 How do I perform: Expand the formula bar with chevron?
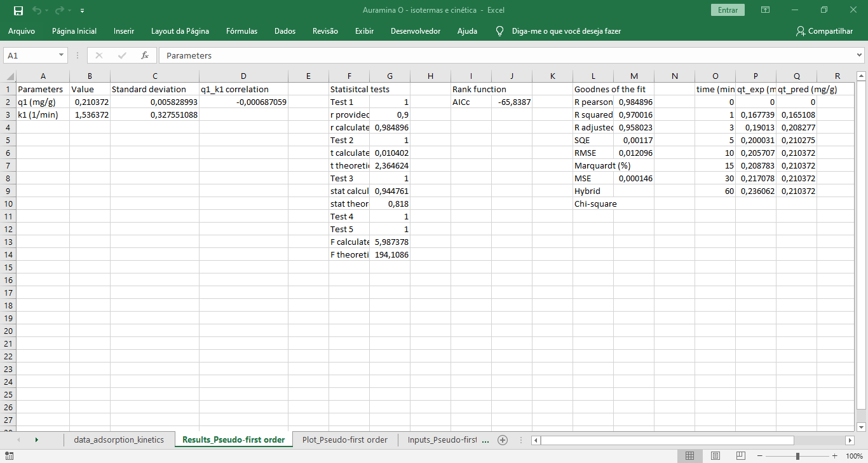pos(860,55)
